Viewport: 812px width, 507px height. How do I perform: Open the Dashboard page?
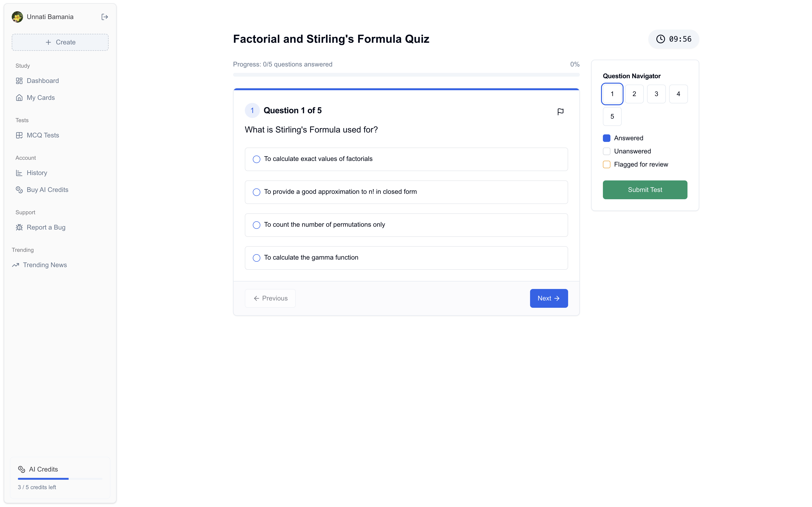pos(43,81)
